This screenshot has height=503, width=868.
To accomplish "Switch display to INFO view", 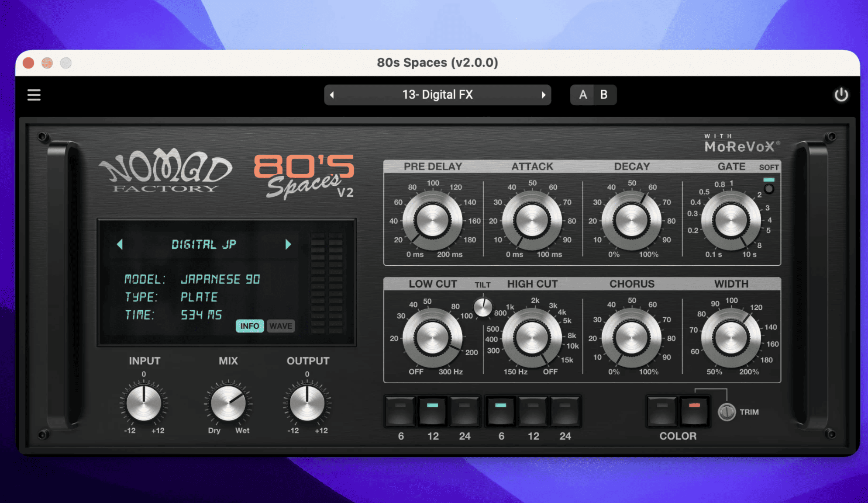I will tap(250, 326).
